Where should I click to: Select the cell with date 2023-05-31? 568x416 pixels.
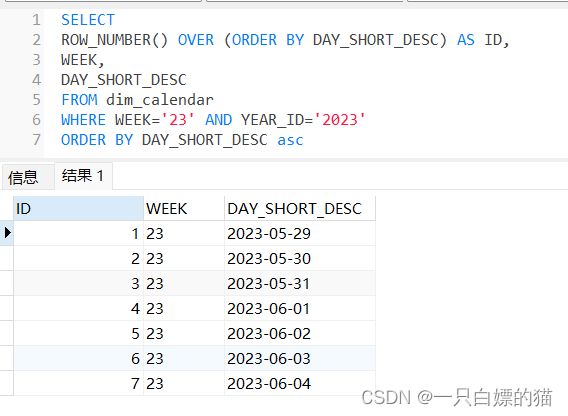[x=300, y=283]
